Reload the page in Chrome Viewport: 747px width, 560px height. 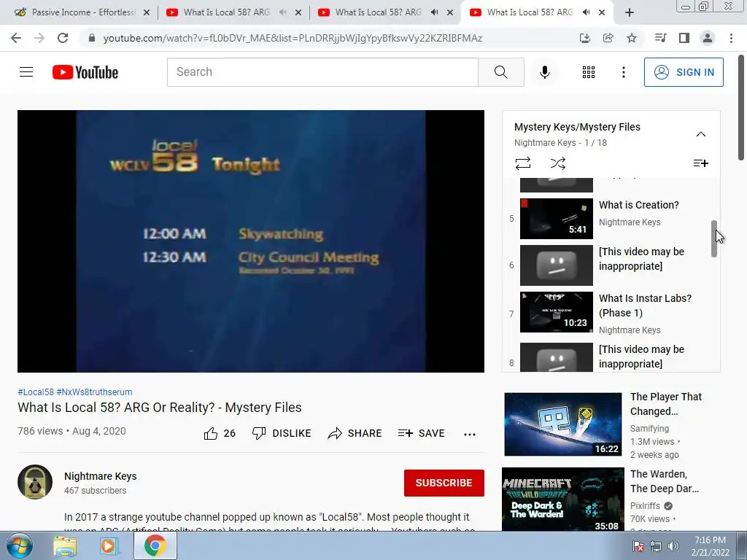[x=63, y=38]
